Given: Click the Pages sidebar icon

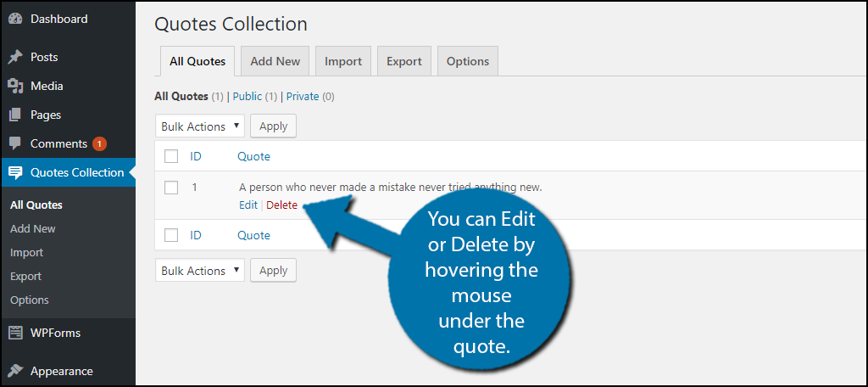Looking at the screenshot, I should click(15, 115).
